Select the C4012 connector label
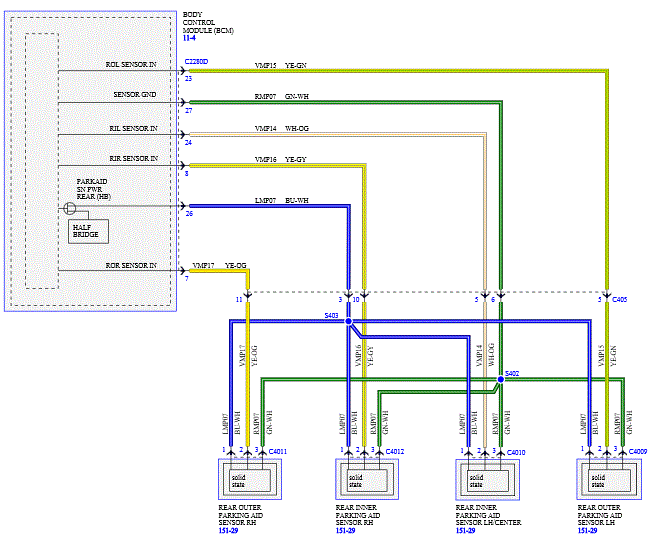This screenshot has width=657, height=551. pyautogui.click(x=395, y=451)
